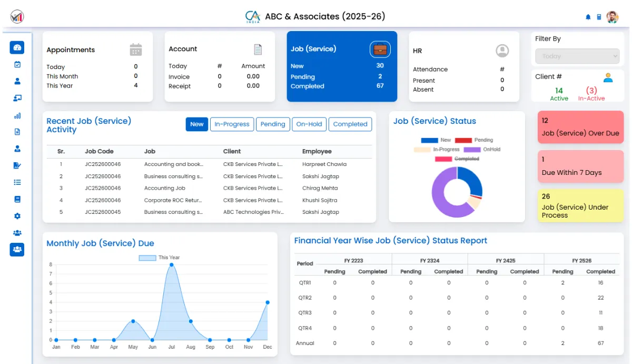Click the person icon on the HR card
This screenshot has height=364, width=632.
pos(502,51)
